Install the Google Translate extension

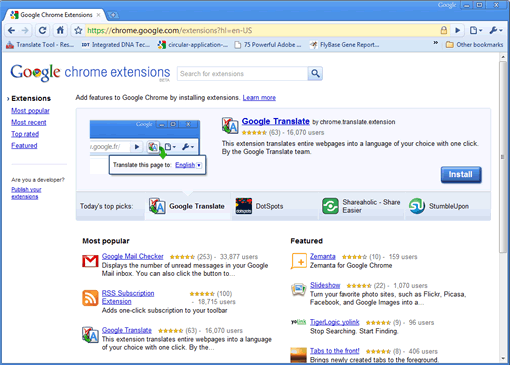[x=461, y=175]
